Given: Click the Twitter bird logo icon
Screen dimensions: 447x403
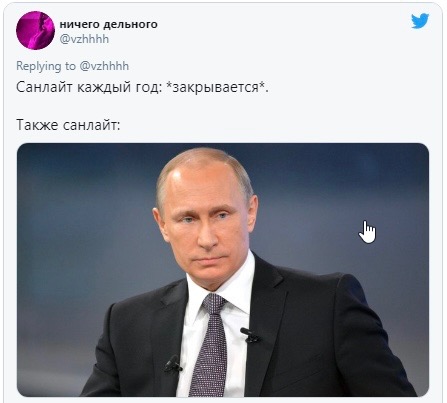Looking at the screenshot, I should (x=420, y=22).
